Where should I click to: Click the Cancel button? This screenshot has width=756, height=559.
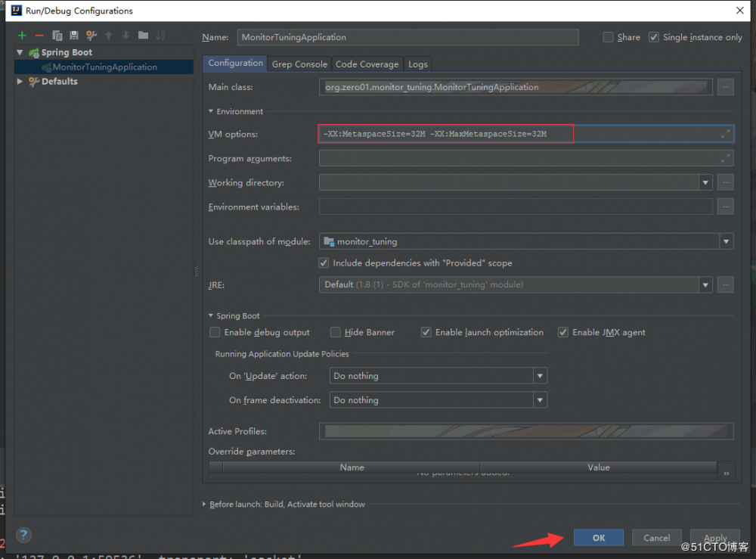656,537
